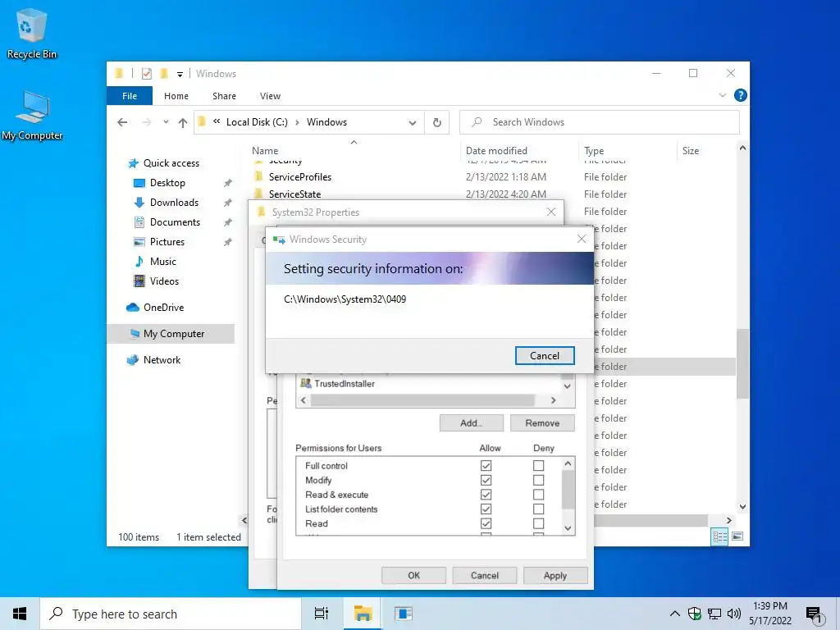Click Add... in permissions dialog
840x630 pixels.
tap(472, 422)
